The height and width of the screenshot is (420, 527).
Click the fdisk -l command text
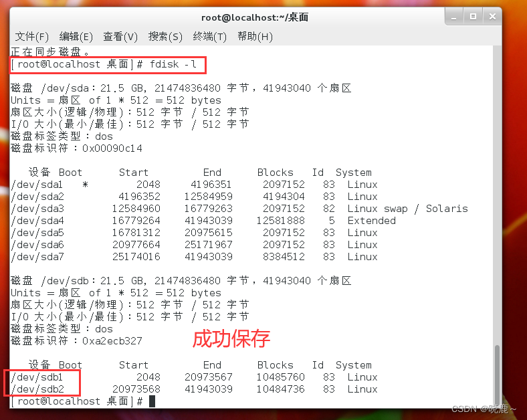(173, 64)
